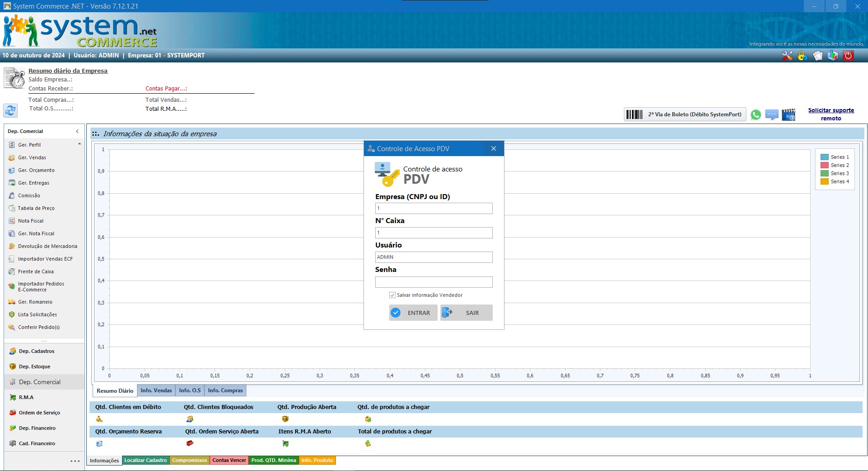Click the chat message bubble icon

pos(772,115)
